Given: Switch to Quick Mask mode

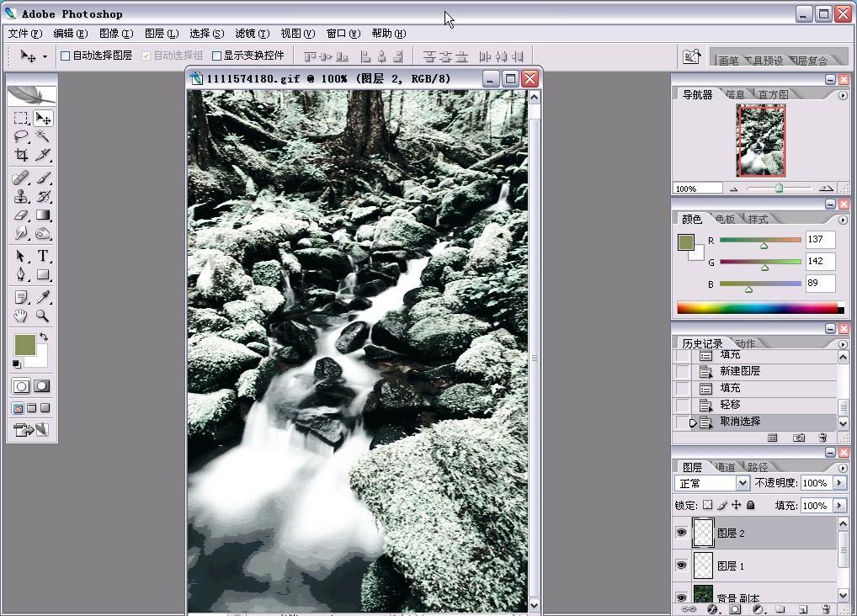Looking at the screenshot, I should (41, 386).
